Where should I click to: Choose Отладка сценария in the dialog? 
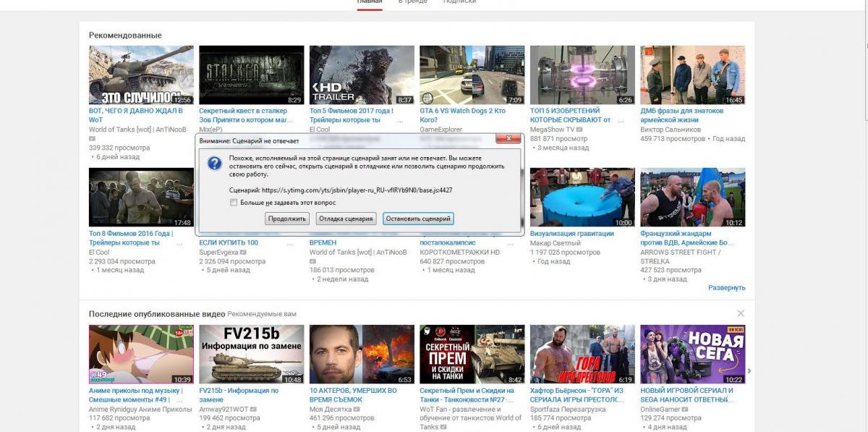tap(346, 219)
